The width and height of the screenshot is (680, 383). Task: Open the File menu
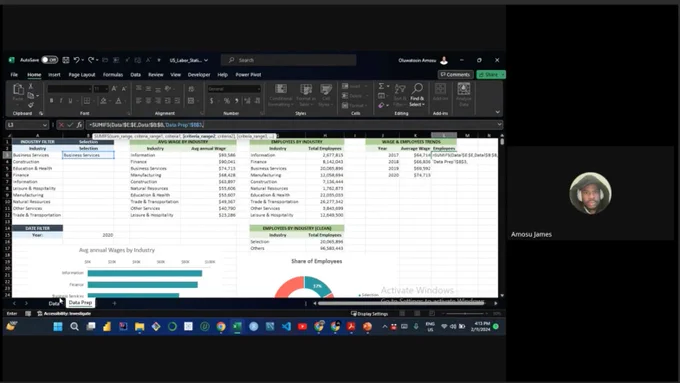(14, 75)
